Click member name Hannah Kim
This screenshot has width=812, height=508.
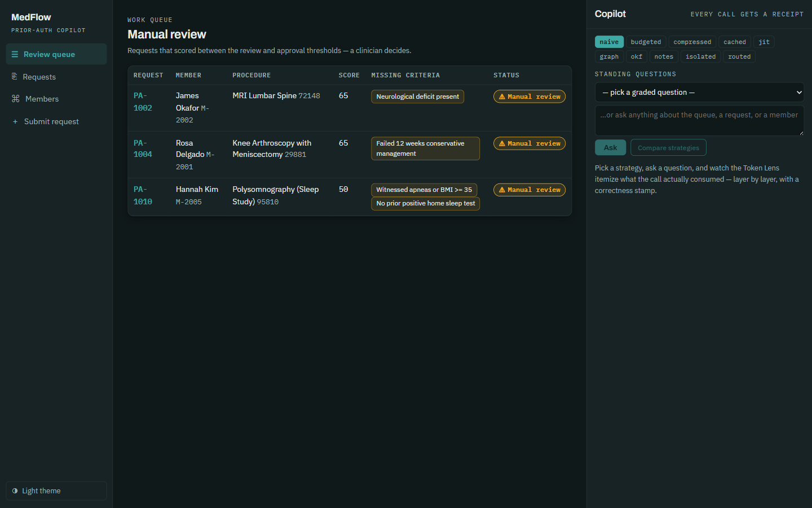tap(197, 189)
